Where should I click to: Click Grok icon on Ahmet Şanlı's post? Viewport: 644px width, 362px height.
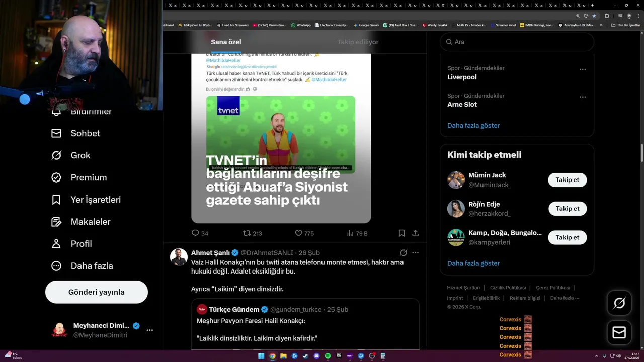click(404, 253)
